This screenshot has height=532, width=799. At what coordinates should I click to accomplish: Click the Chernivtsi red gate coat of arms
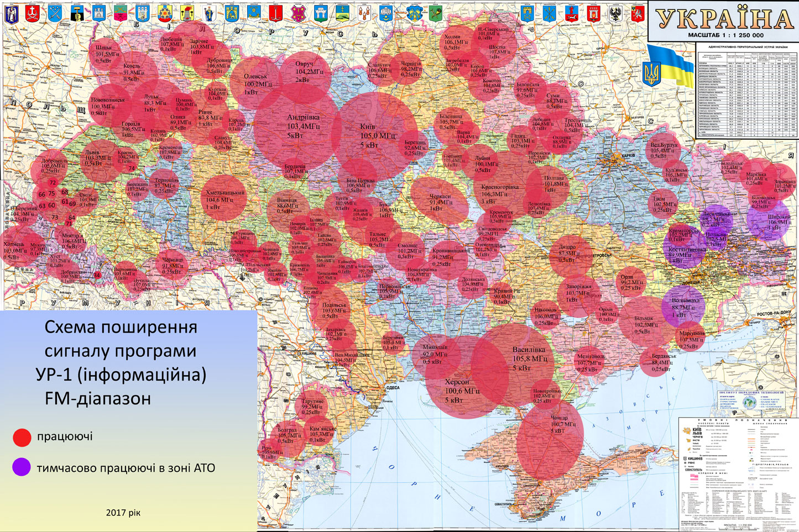pyautogui.click(x=594, y=14)
